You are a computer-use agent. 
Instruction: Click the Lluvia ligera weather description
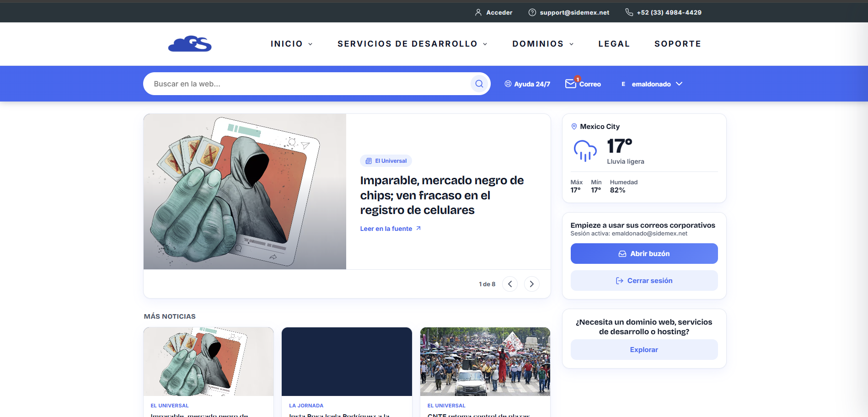pyautogui.click(x=626, y=161)
